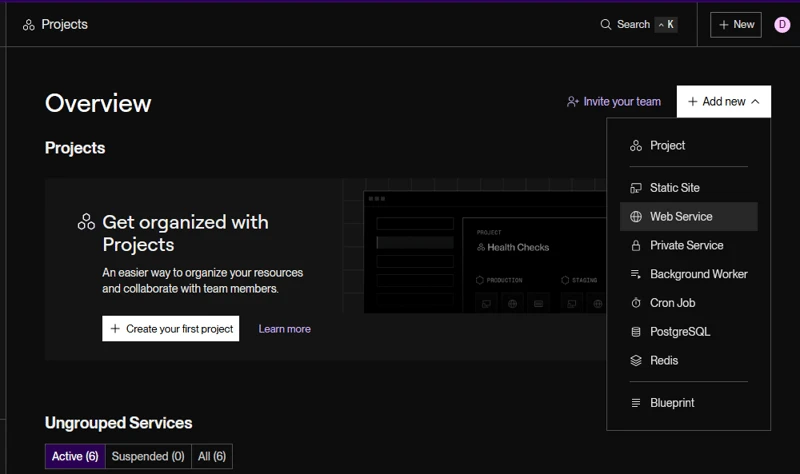Switch to the All (6) tab
Viewport: 800px width, 474px height.
212,456
